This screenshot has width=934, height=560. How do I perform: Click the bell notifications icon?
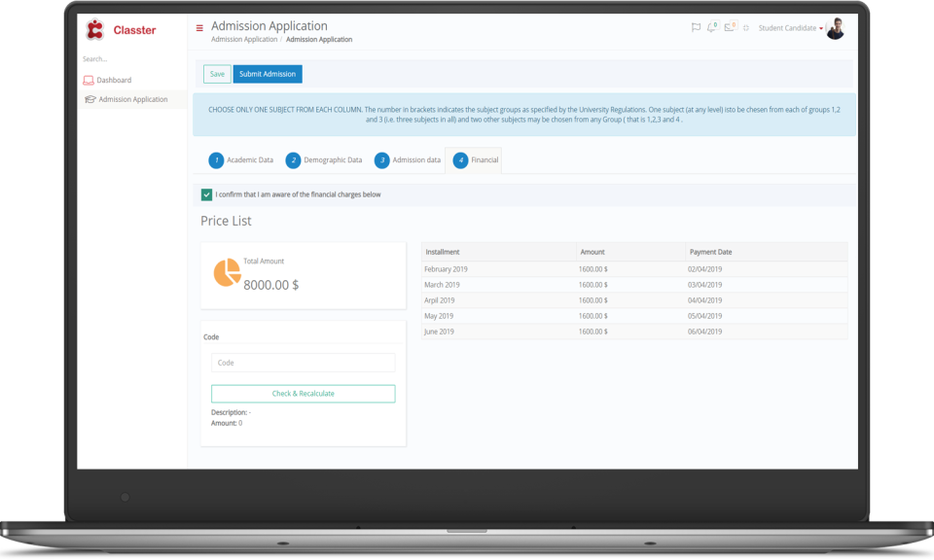[x=710, y=27]
